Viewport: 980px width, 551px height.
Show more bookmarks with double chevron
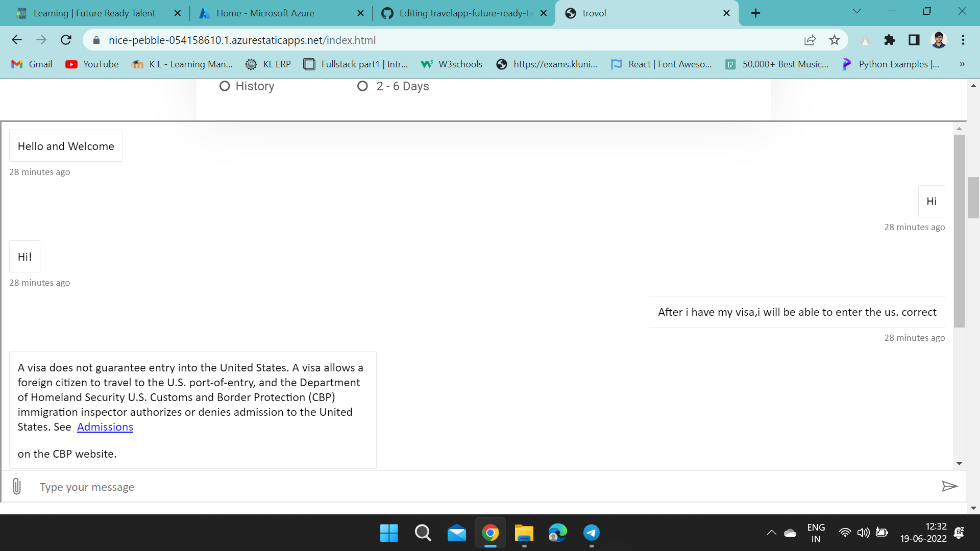[962, 64]
